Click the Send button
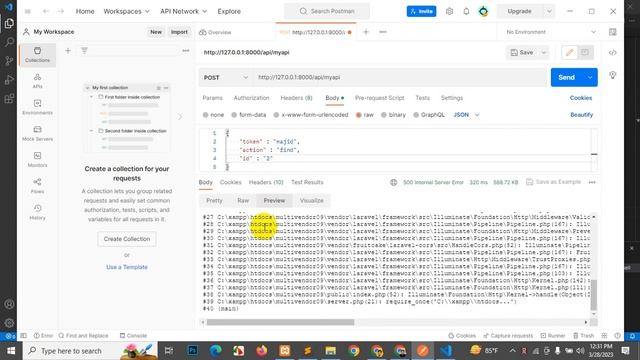 click(x=567, y=78)
